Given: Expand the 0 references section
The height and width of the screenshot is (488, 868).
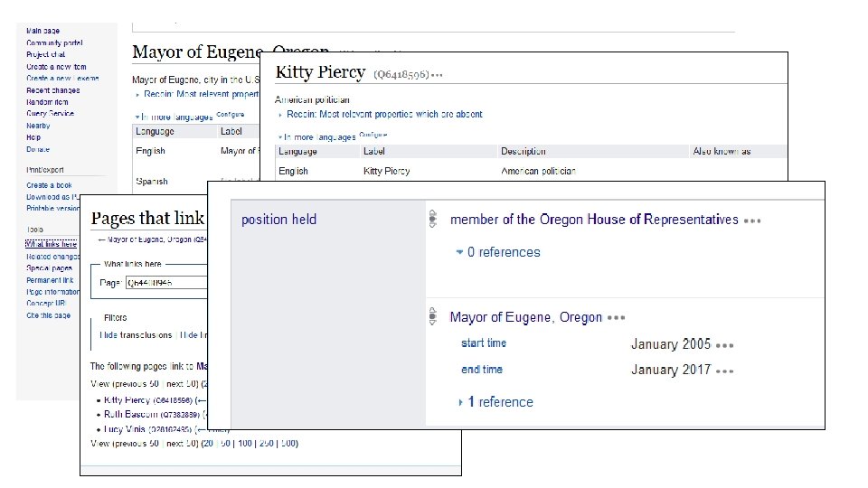Looking at the screenshot, I should [x=498, y=252].
